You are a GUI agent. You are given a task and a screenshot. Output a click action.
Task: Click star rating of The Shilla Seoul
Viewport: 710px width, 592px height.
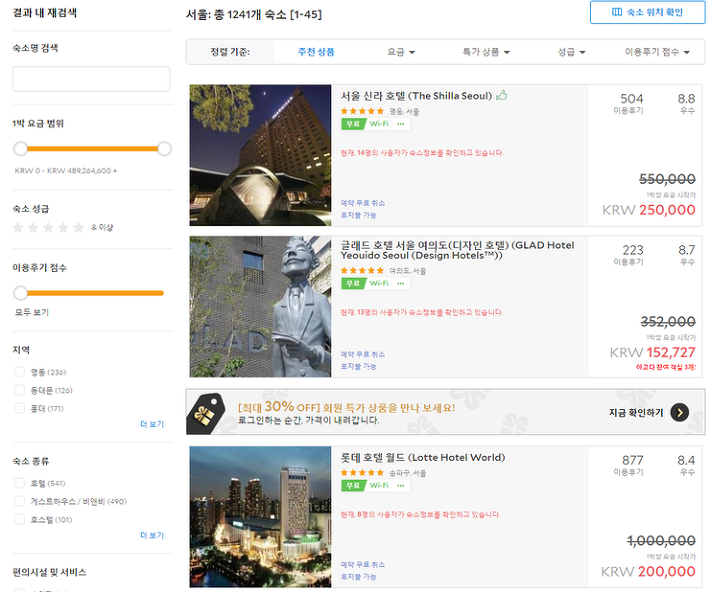pos(362,111)
